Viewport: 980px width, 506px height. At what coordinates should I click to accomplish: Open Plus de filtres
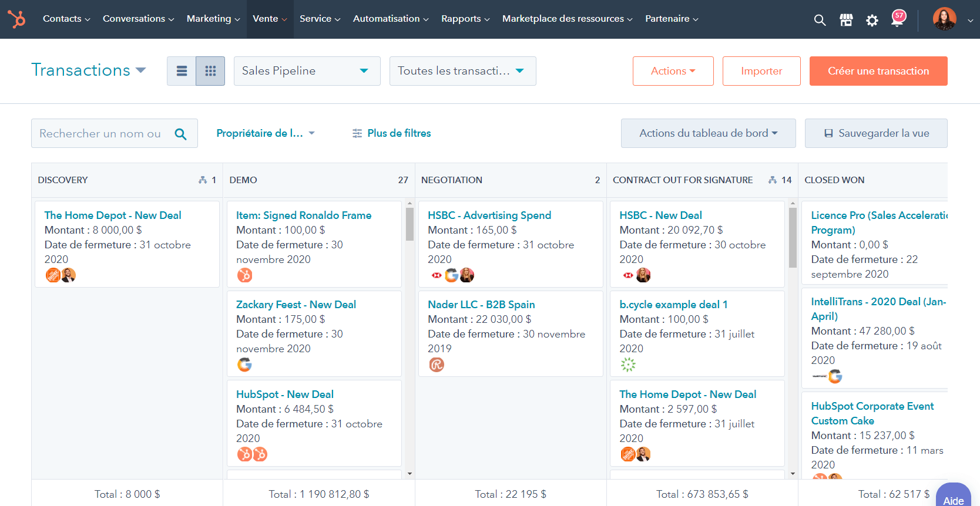[392, 133]
